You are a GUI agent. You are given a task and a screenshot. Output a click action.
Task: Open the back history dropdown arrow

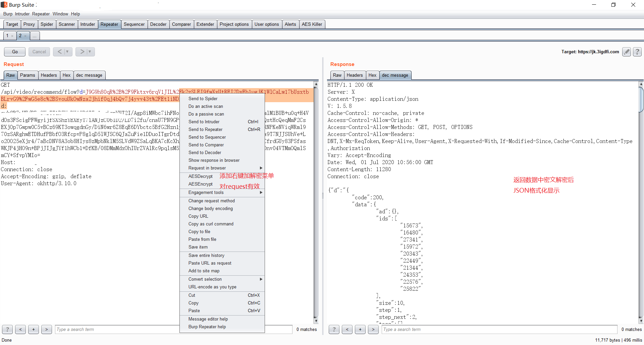point(68,52)
